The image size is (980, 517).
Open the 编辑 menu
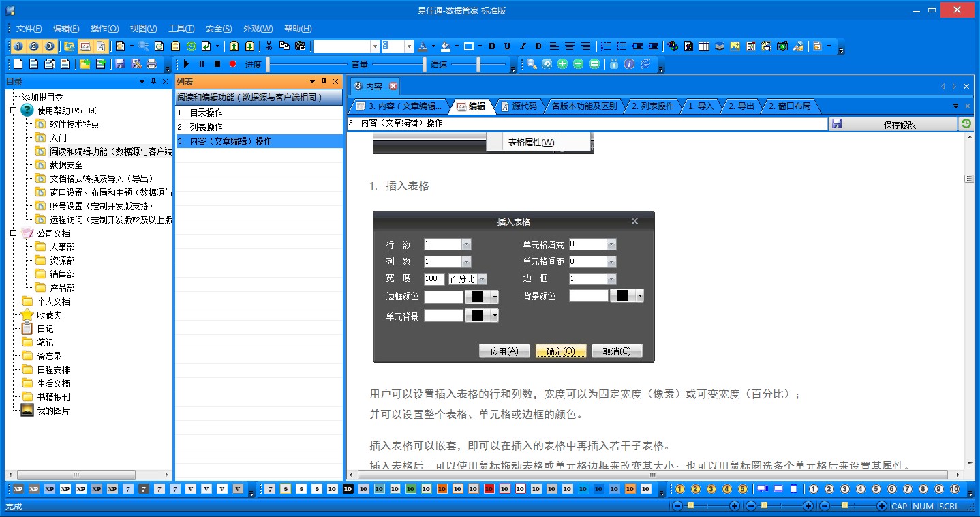(66, 29)
